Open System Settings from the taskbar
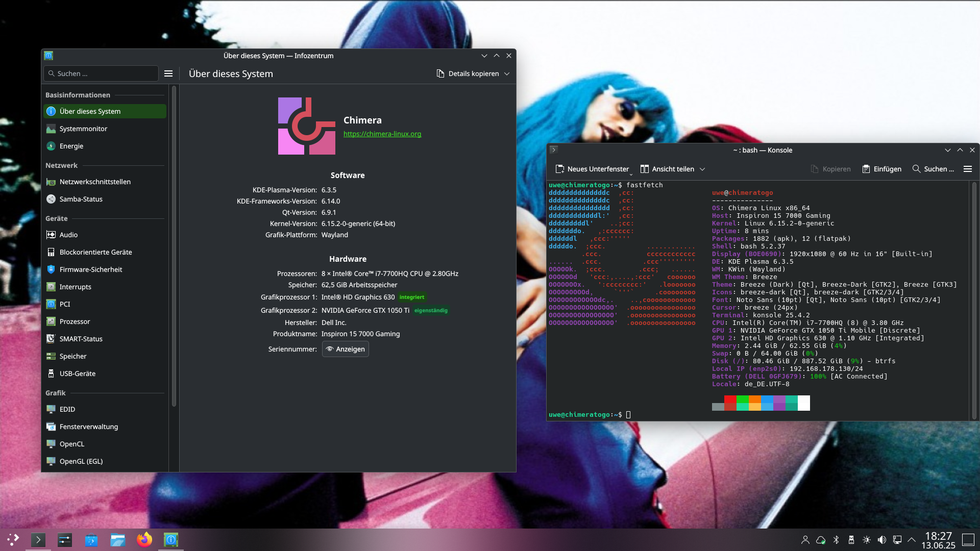The image size is (980, 551). 65,539
